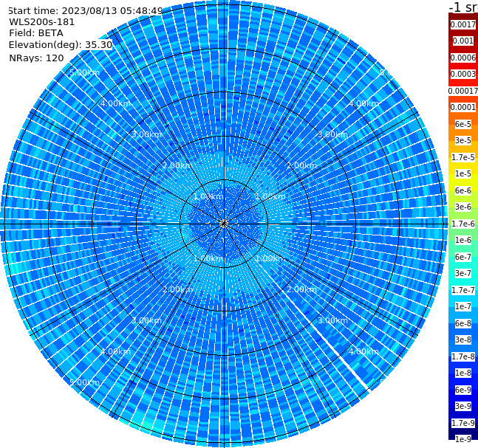Screen dimensions: 478x448
Task: Click the 1.7e-8 colorbar tick
Action: click(x=463, y=356)
